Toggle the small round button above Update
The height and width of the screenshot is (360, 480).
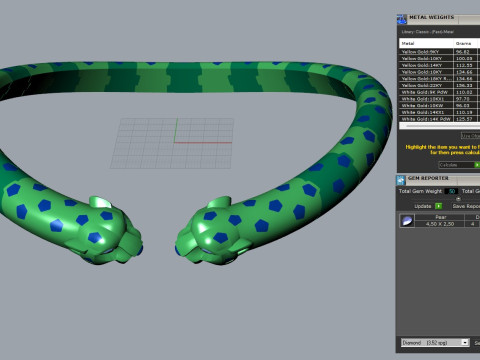tap(458, 199)
